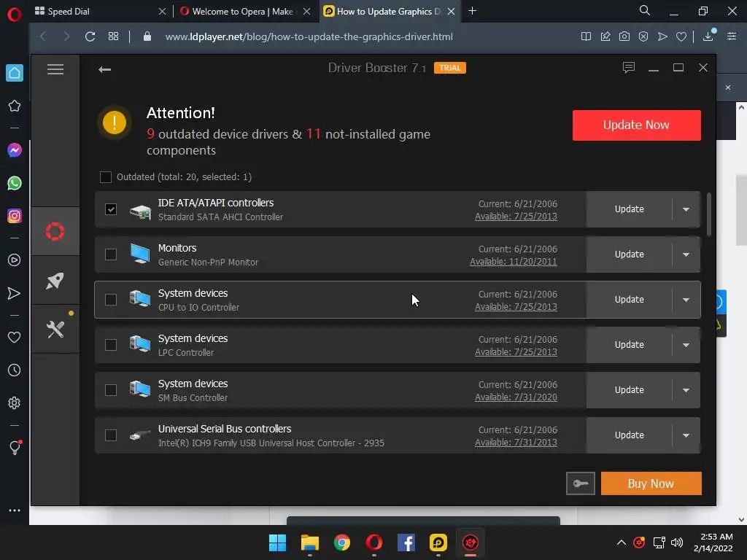The height and width of the screenshot is (560, 747).
Task: Open LDPlayer from taskbar
Action: [x=438, y=542]
